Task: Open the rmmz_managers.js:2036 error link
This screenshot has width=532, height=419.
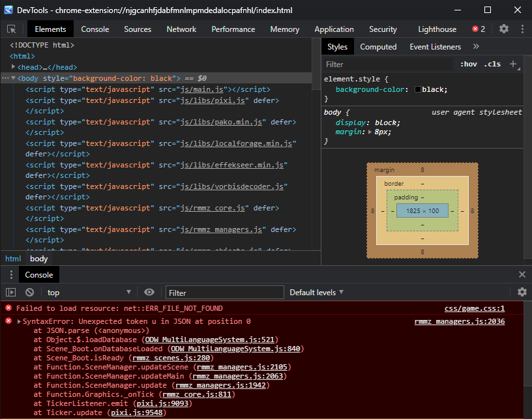Action: coord(460,321)
